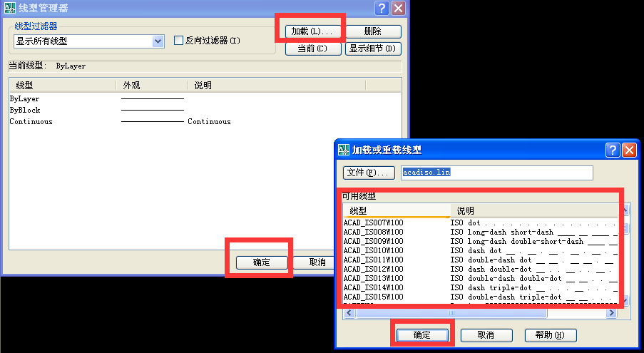644x353 pixels.
Task: Click the 显示细节(D) show details button
Action: pyautogui.click(x=373, y=48)
